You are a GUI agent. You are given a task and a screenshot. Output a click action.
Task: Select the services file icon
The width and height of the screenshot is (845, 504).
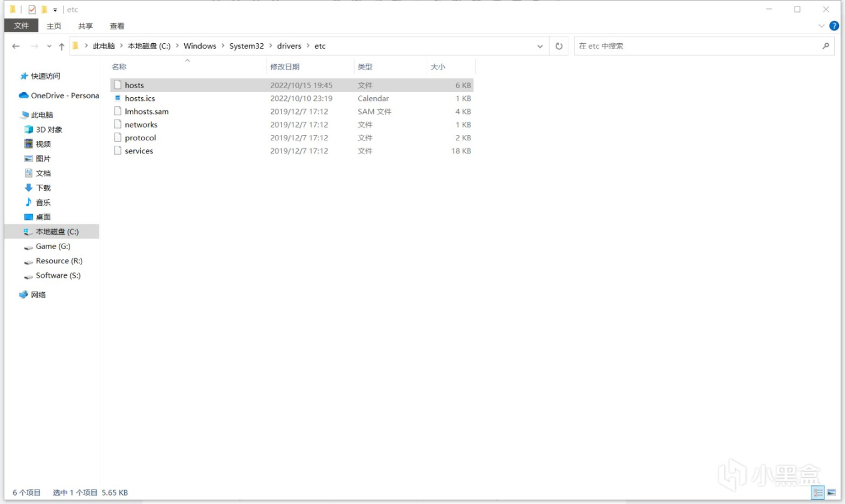pos(118,151)
